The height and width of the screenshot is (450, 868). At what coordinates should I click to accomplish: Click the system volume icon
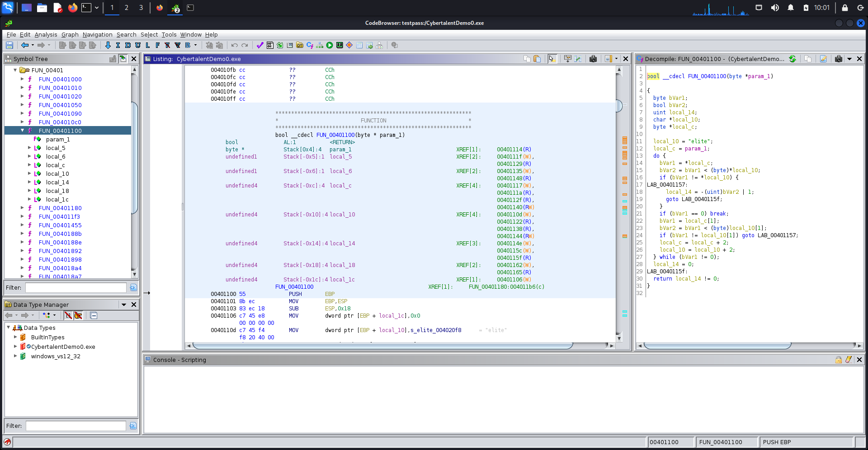pyautogui.click(x=775, y=8)
